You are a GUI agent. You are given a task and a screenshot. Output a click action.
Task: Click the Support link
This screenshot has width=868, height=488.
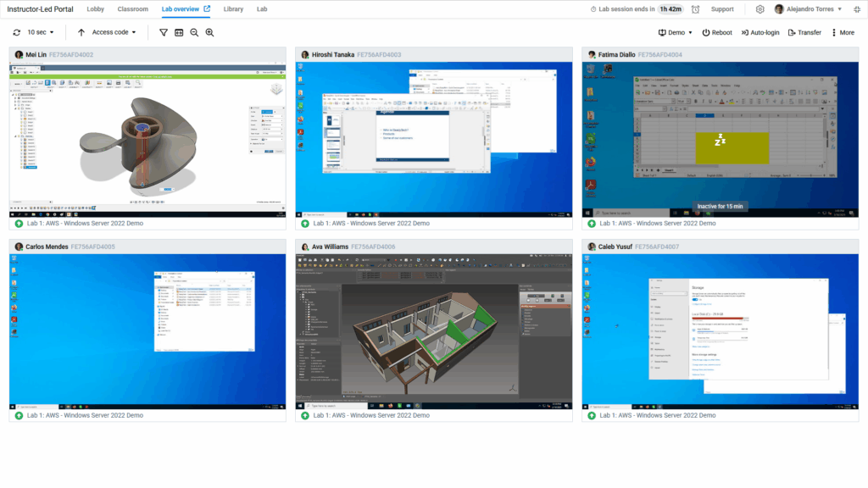(x=721, y=9)
